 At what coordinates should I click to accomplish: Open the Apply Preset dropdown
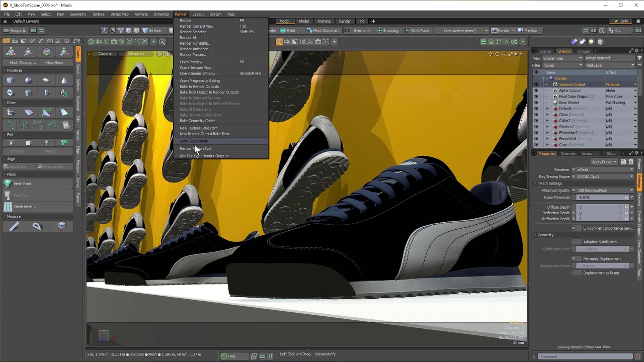604,162
